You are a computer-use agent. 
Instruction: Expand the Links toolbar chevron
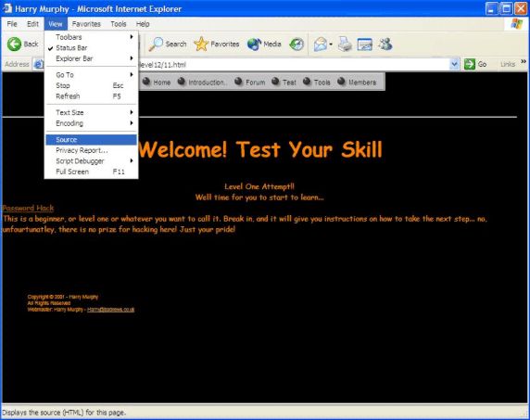pyautogui.click(x=524, y=61)
